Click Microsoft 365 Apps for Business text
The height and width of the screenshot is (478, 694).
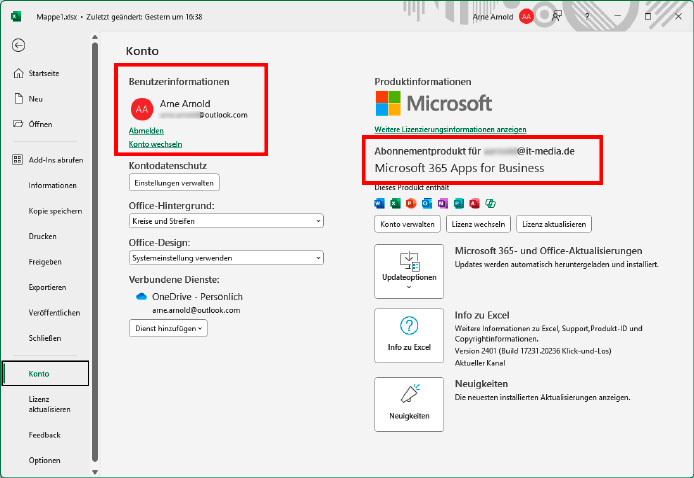459,168
